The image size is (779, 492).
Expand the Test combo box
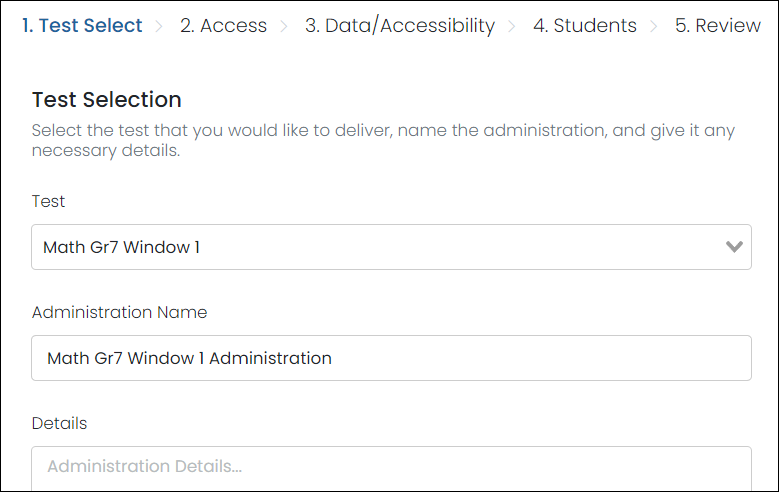point(391,246)
